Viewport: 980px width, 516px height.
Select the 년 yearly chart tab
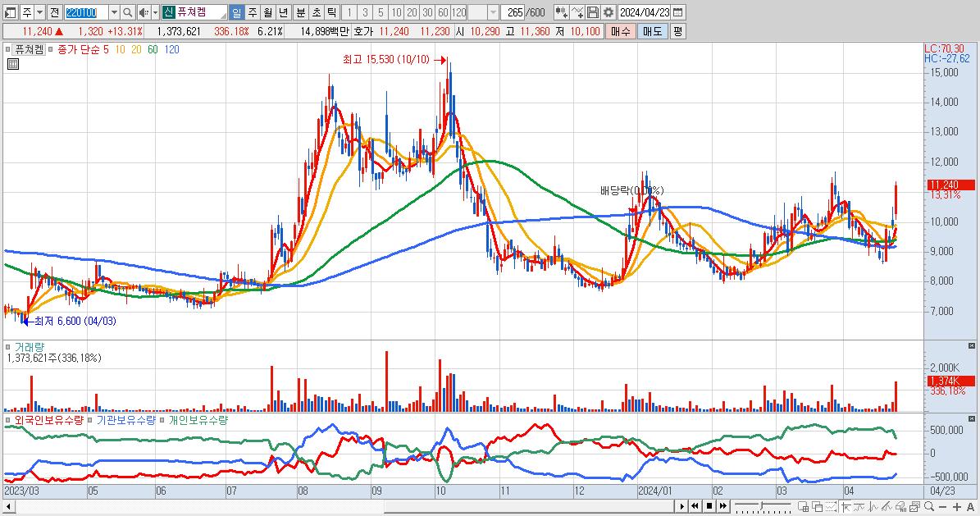click(283, 11)
